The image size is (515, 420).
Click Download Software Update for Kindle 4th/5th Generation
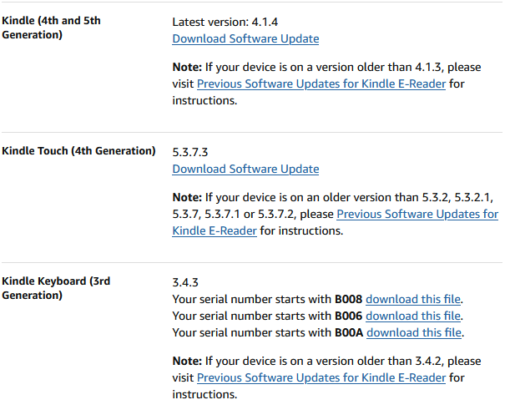tap(245, 38)
